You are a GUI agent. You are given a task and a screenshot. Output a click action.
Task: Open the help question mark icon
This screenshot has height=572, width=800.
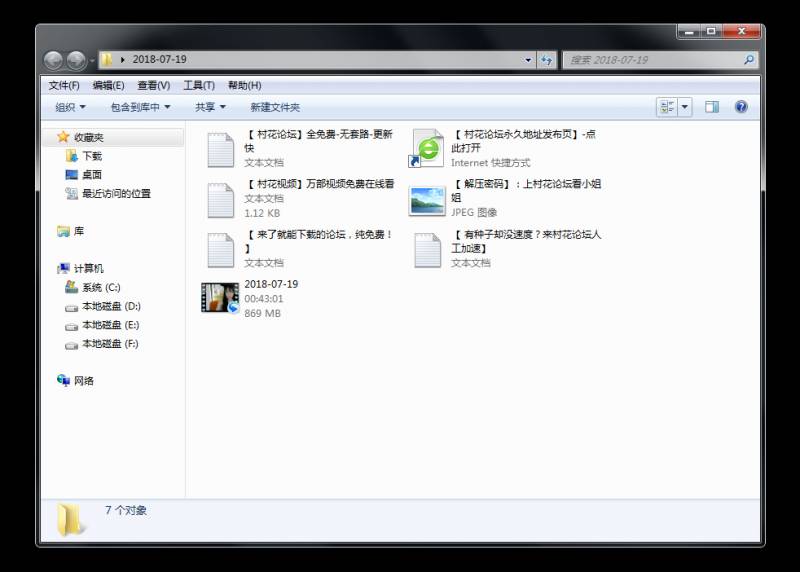[741, 107]
